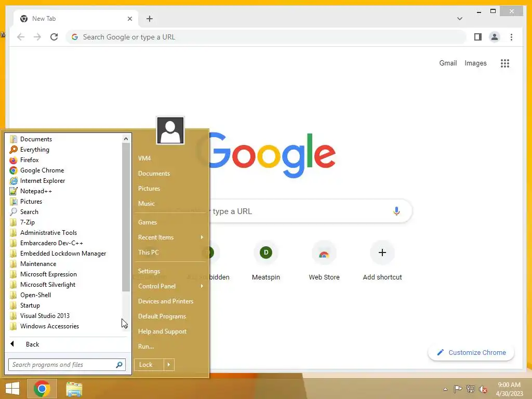Image resolution: width=532 pixels, height=399 pixels.
Task: Click Chrome back navigation arrow
Action: pos(21,37)
